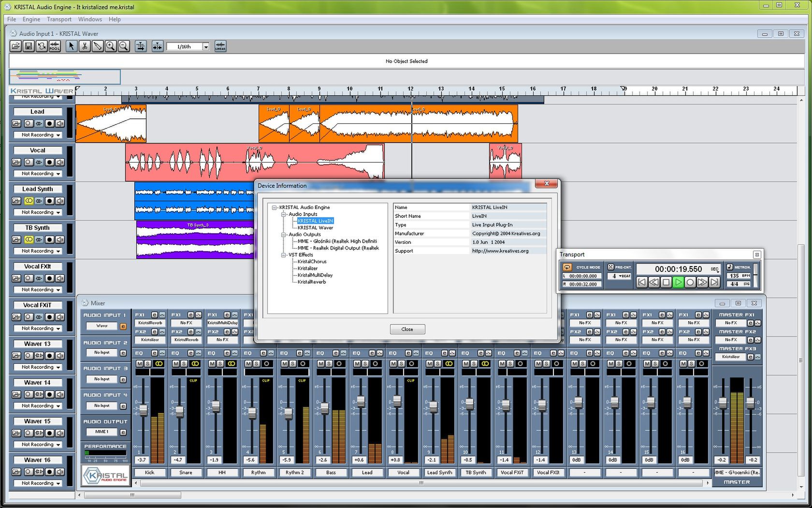The height and width of the screenshot is (508, 812).
Task: Mute the Bass mixer channel
Action: (x=321, y=363)
